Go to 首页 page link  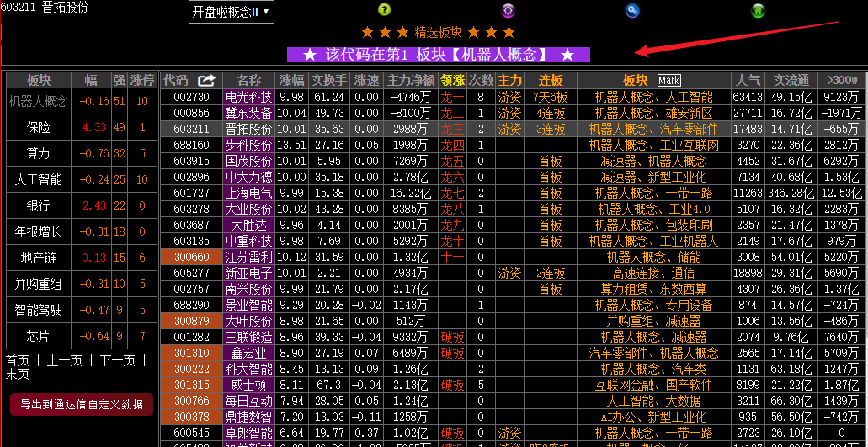(x=17, y=360)
